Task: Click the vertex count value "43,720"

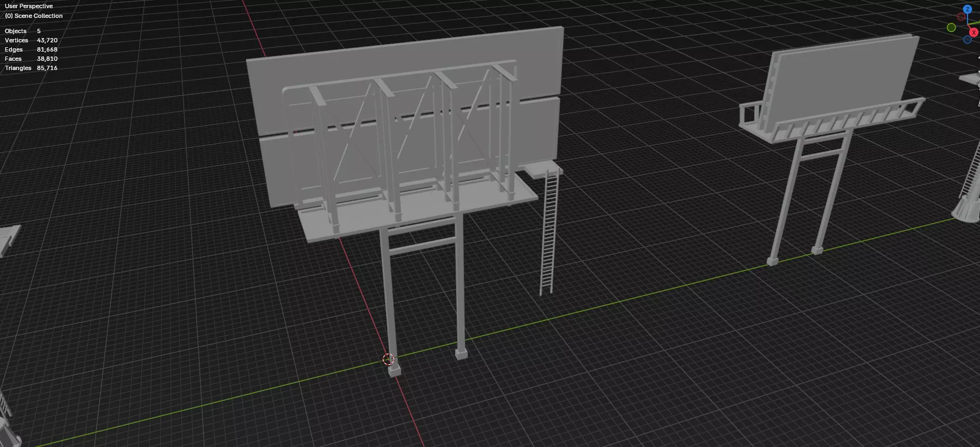Action: click(x=47, y=40)
